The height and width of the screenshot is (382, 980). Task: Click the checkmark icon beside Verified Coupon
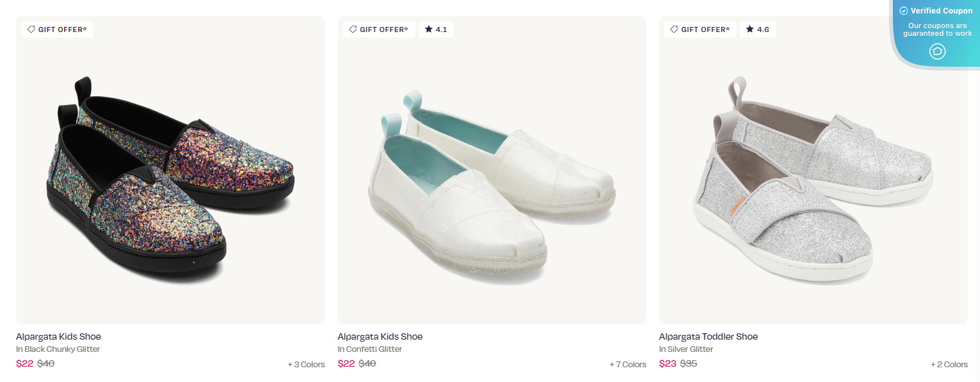point(903,10)
